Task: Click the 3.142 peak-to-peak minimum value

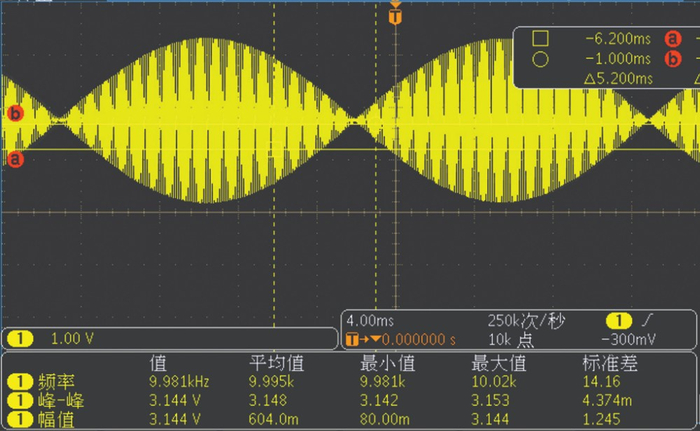Action: (x=379, y=401)
